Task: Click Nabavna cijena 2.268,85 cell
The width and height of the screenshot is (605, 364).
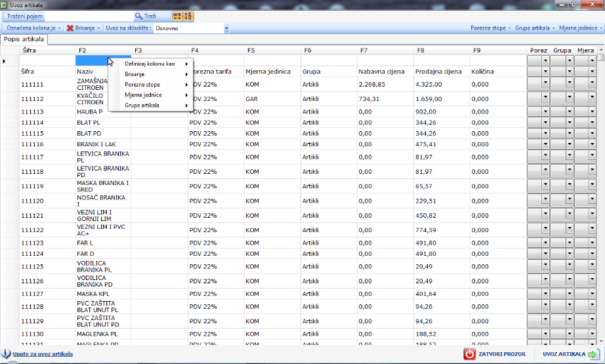Action: click(385, 84)
